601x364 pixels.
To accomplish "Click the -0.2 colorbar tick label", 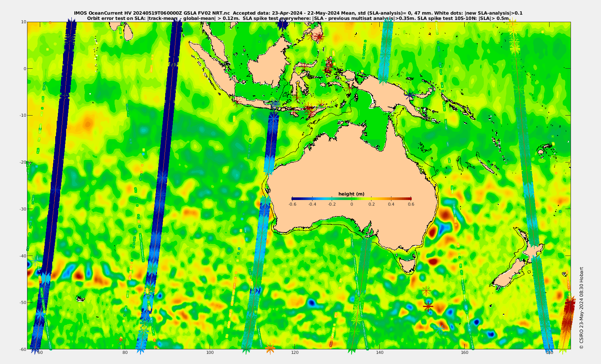I will [x=332, y=205].
